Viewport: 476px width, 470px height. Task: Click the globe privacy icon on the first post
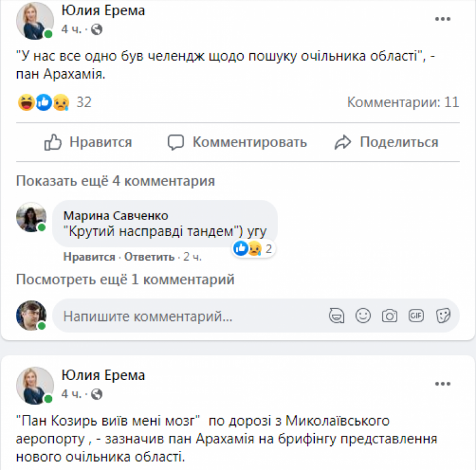(x=96, y=29)
